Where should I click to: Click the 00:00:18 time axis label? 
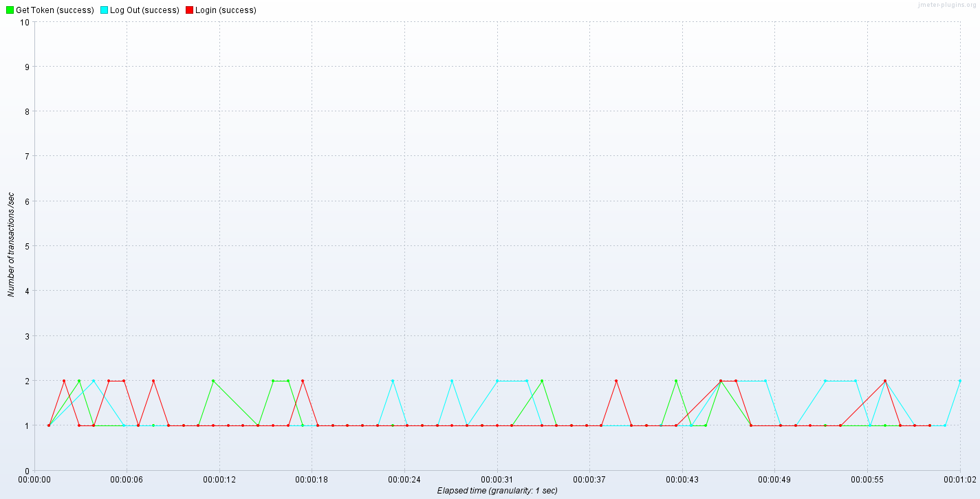tap(312, 479)
